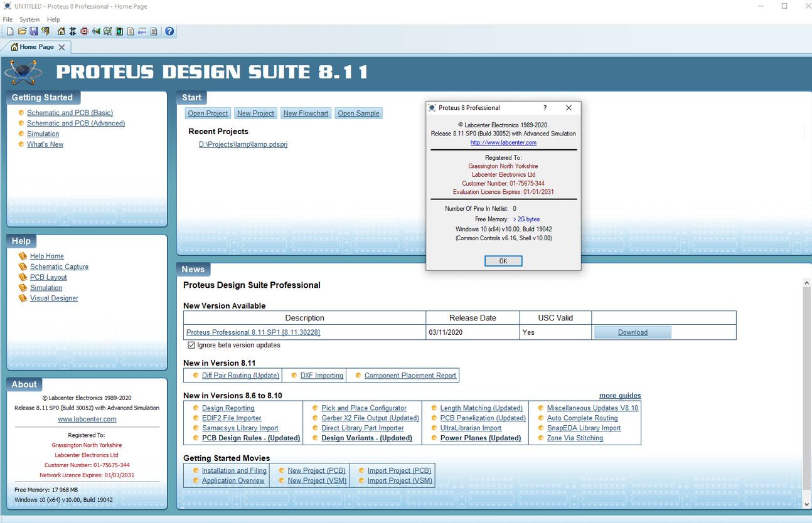812x523 pixels.
Task: Open Diff Pair Routing (Update) guide
Action: pos(240,376)
